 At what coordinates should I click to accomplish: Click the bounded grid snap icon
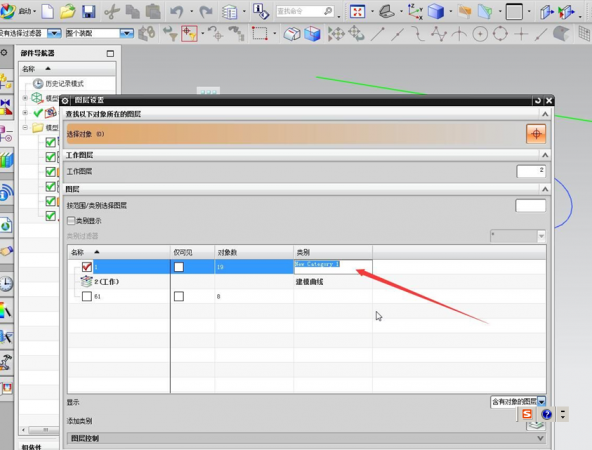584,34
